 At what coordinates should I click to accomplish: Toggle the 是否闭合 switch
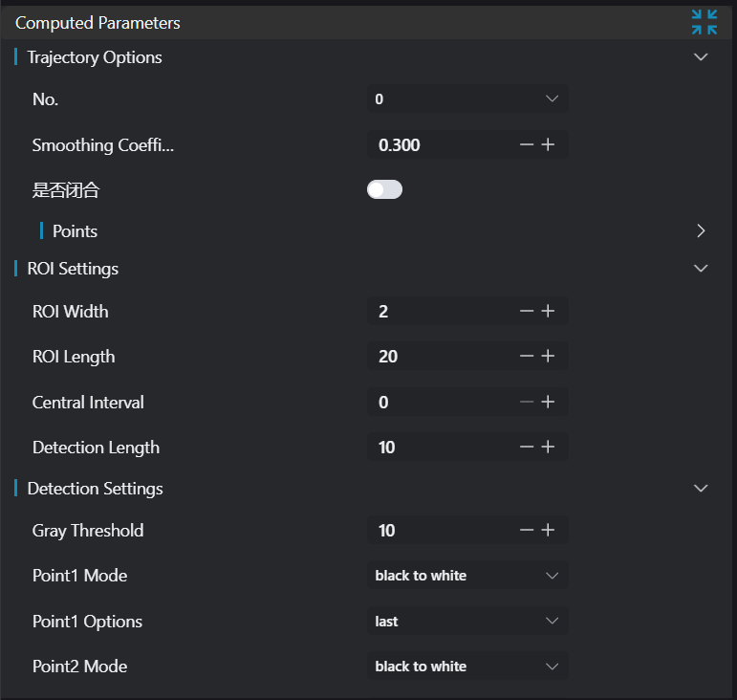click(384, 189)
